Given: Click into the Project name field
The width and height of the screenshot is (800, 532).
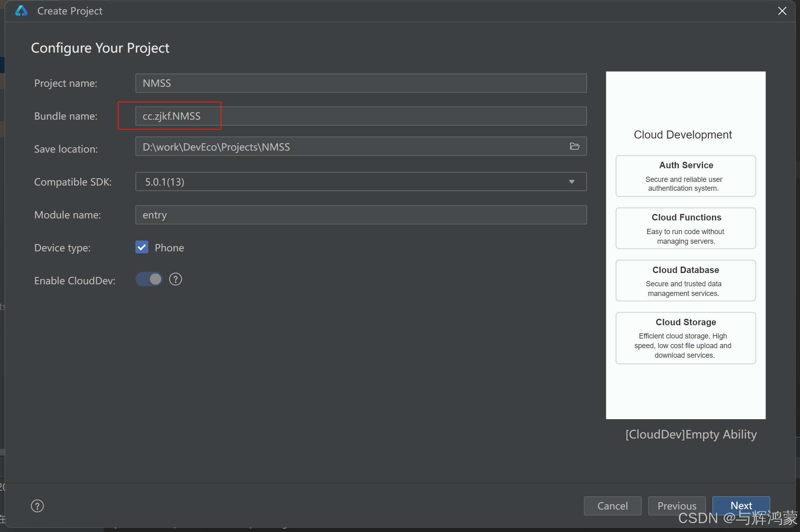Looking at the screenshot, I should click(x=360, y=83).
